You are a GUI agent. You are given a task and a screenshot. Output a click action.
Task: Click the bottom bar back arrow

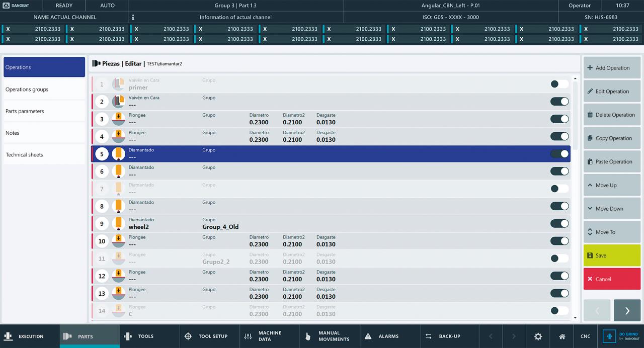click(x=491, y=336)
